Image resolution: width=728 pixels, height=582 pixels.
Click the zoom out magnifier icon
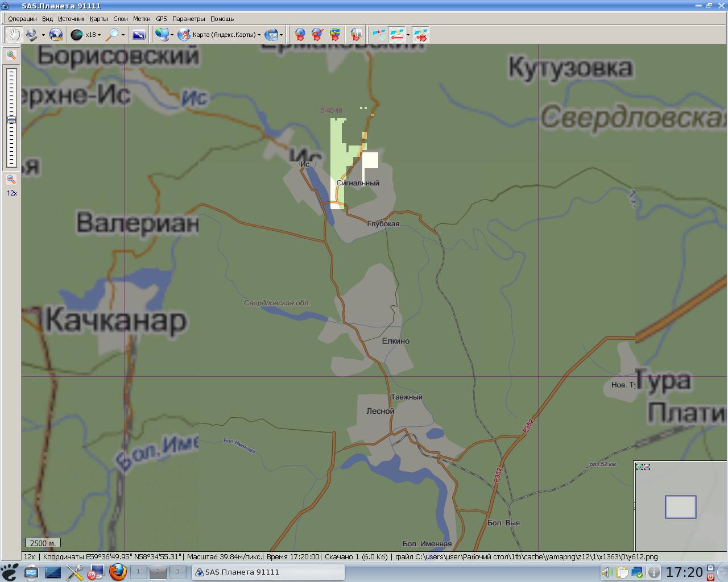[11, 180]
